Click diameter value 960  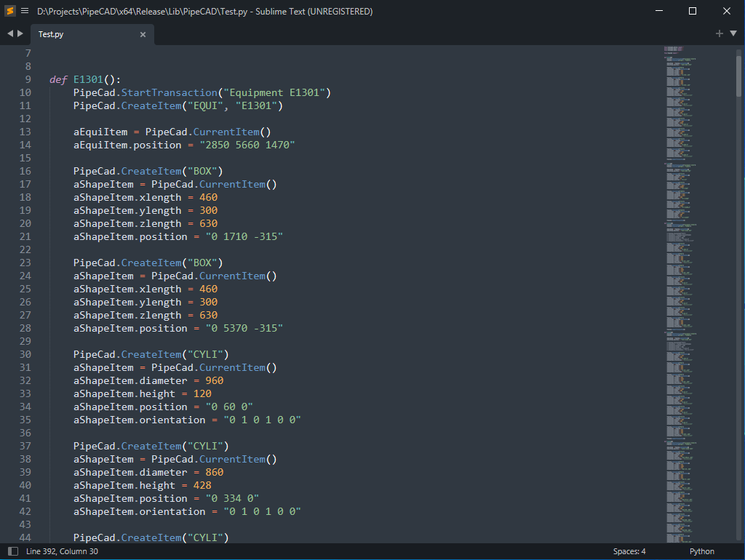tap(215, 380)
